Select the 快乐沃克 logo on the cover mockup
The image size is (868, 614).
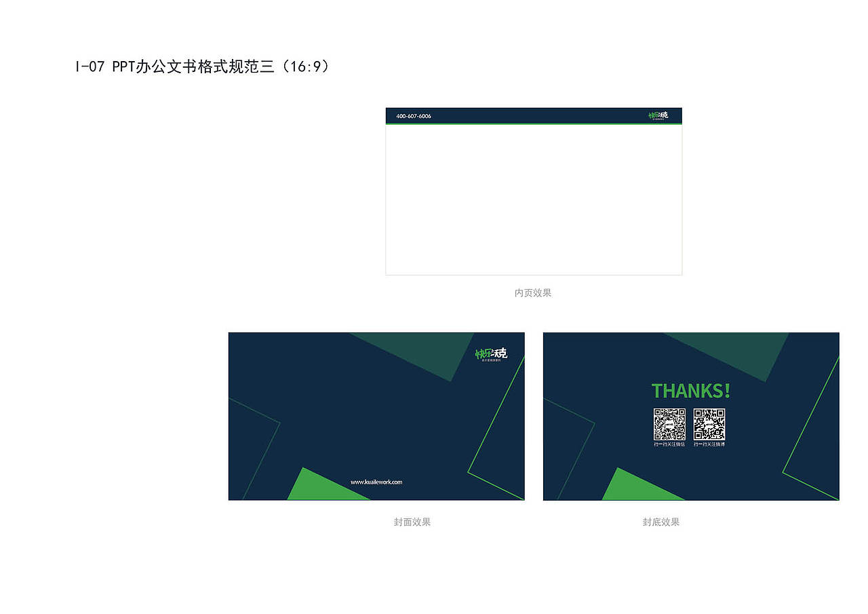[x=490, y=354]
